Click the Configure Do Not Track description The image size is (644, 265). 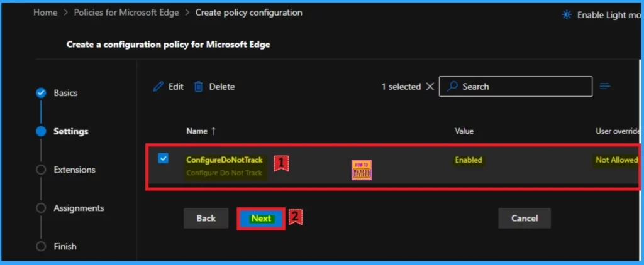tap(224, 173)
